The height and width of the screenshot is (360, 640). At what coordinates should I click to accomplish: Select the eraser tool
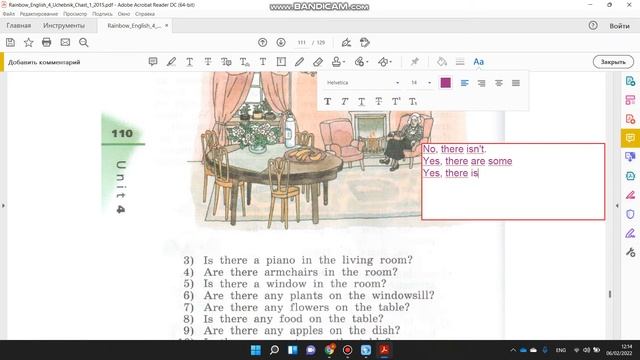coord(318,62)
